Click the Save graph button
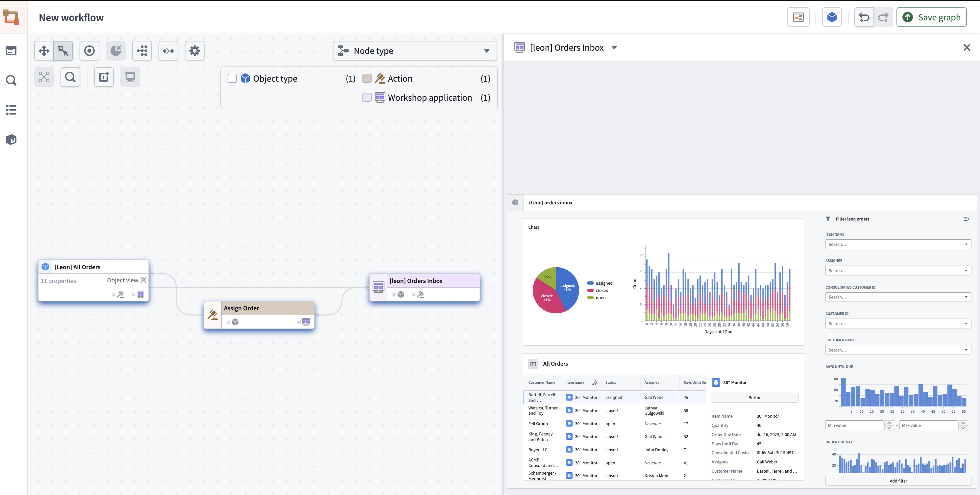Screen dimensions: 980x495 931,17
